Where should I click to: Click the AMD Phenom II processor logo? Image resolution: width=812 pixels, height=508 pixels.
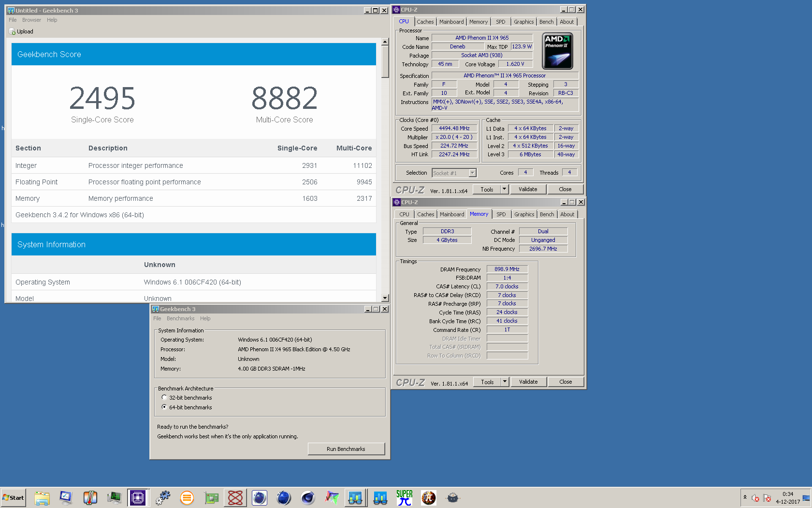click(558, 51)
